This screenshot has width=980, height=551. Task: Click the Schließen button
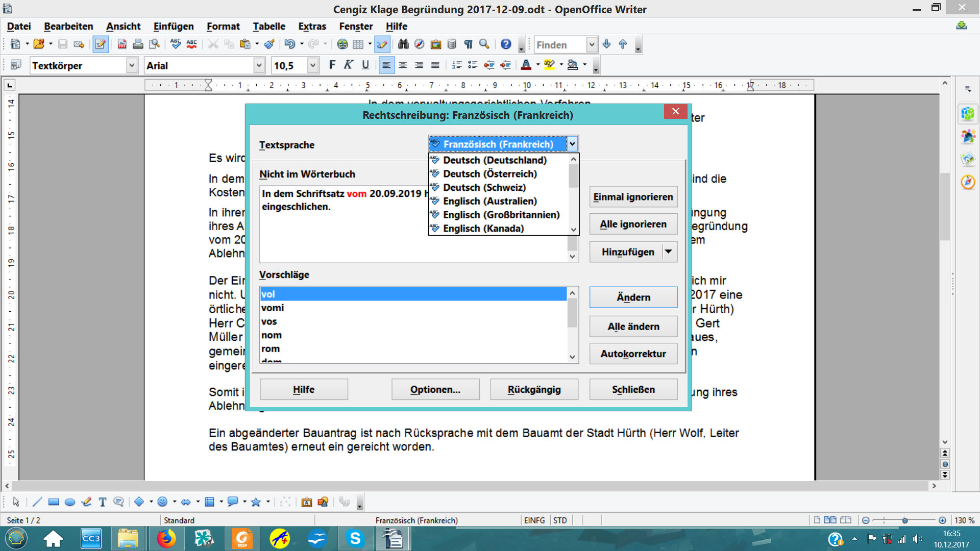pyautogui.click(x=633, y=389)
